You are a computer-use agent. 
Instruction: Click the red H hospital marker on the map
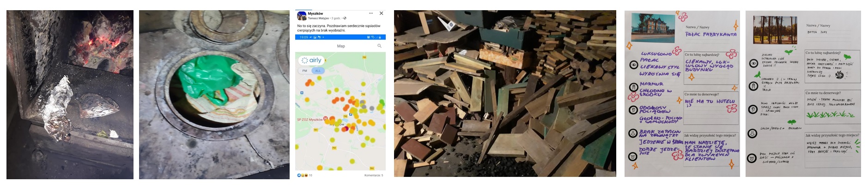(326, 118)
